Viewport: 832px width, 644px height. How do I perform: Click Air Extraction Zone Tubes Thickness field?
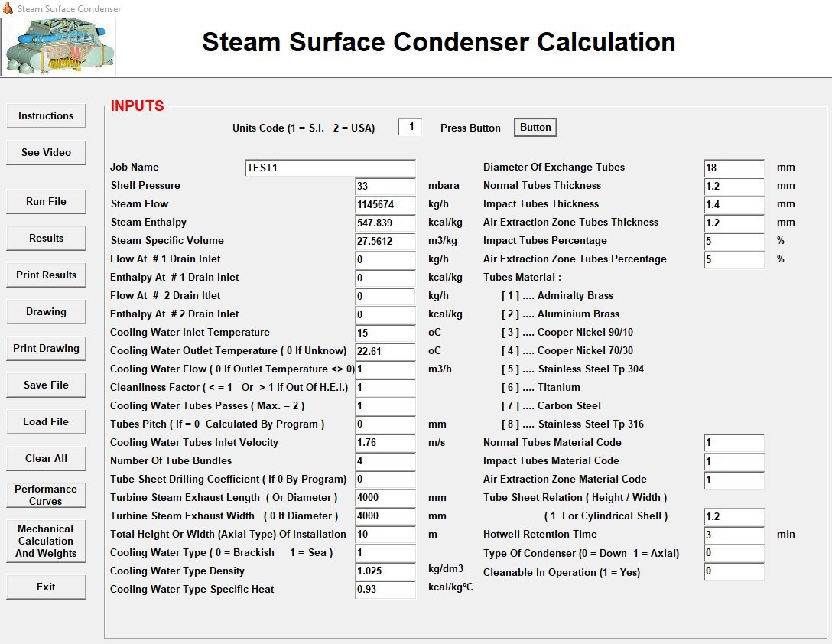click(734, 223)
